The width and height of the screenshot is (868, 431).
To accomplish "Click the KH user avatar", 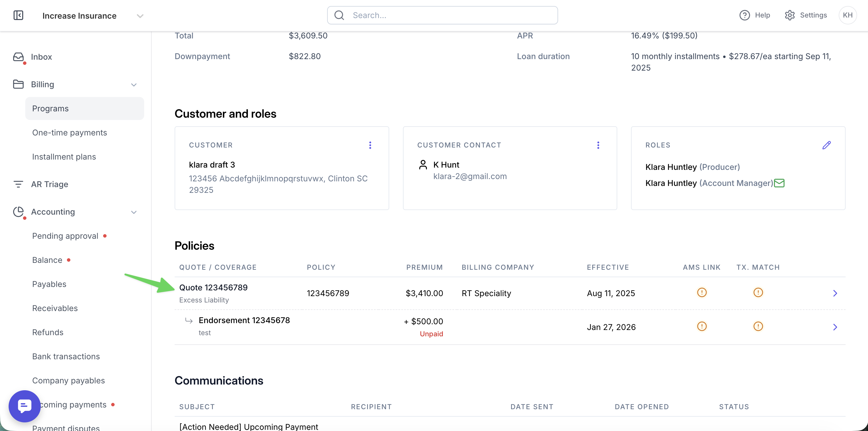I will [847, 15].
